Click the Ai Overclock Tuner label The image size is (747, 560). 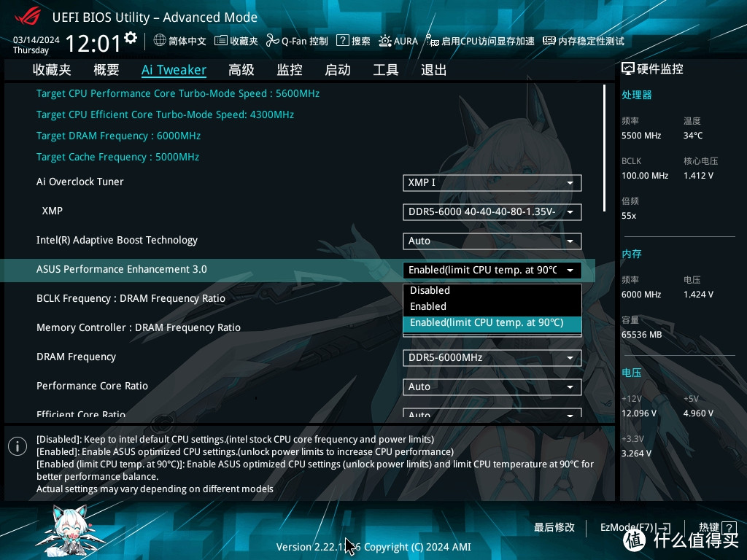80,182
